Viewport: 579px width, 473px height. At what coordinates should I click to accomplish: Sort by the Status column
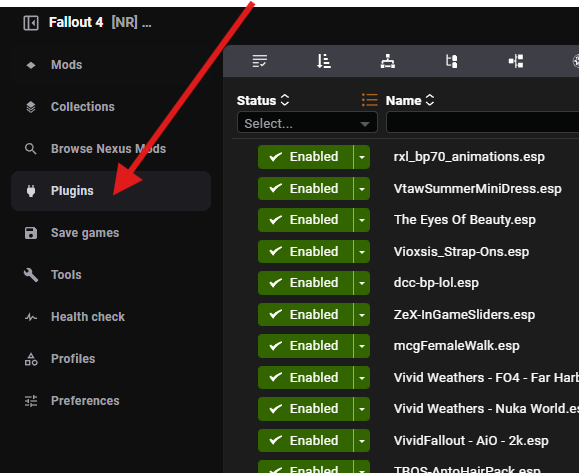263,100
